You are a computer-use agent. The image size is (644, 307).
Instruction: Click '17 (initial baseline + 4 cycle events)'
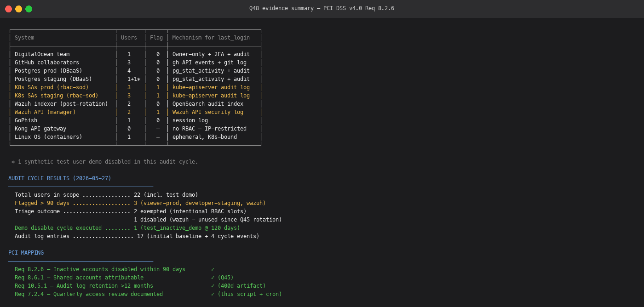198,236
